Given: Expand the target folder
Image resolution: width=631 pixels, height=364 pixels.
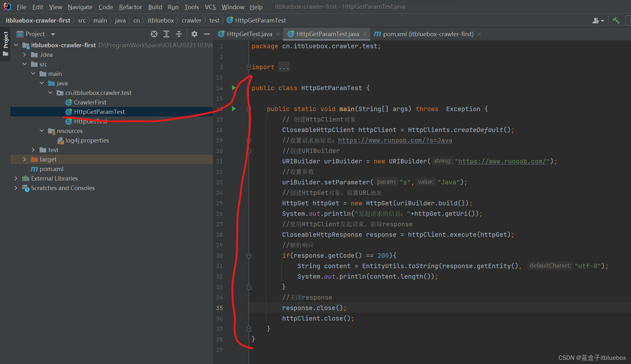Looking at the screenshot, I should click(x=25, y=159).
